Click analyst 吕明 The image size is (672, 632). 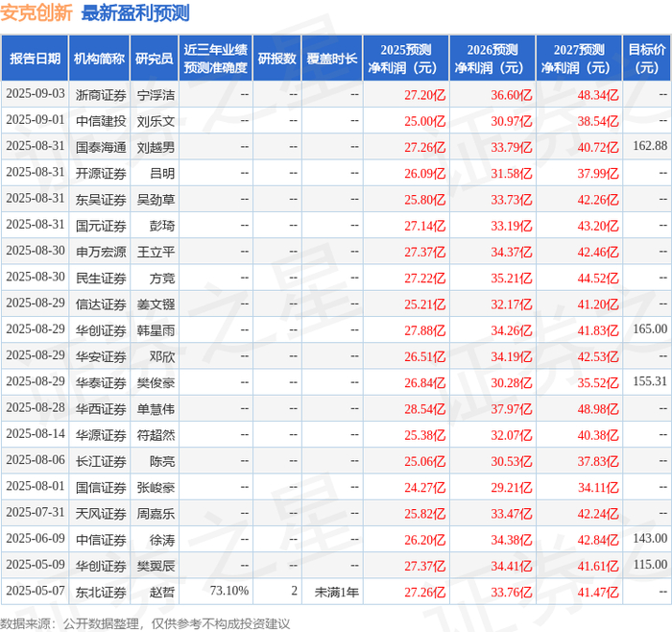(162, 173)
